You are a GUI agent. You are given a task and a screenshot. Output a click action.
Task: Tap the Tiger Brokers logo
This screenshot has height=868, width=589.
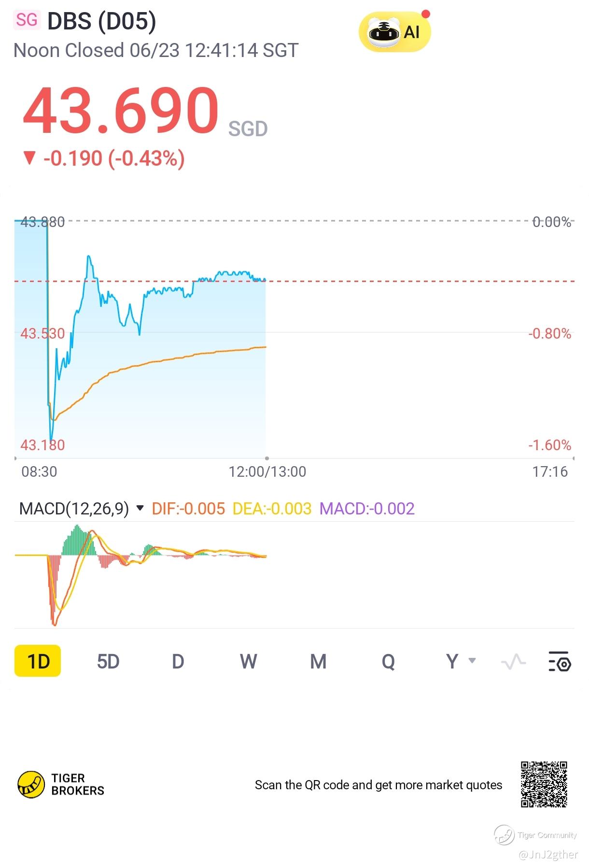61,784
